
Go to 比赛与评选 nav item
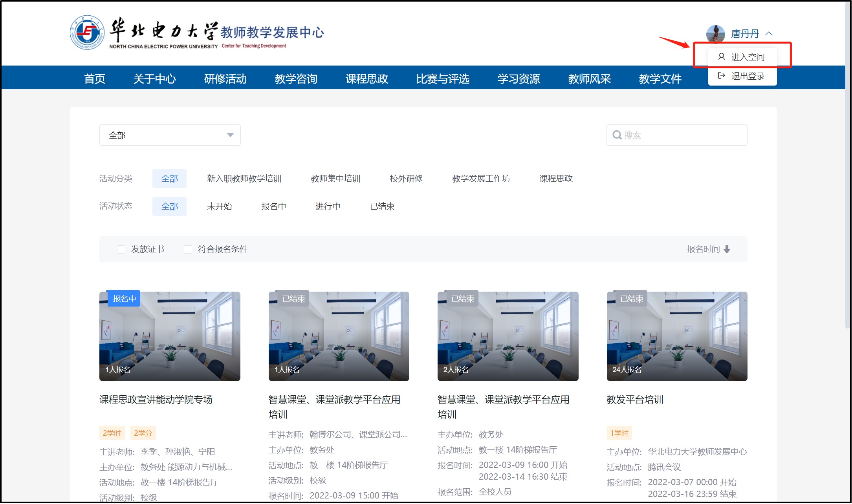pos(443,79)
